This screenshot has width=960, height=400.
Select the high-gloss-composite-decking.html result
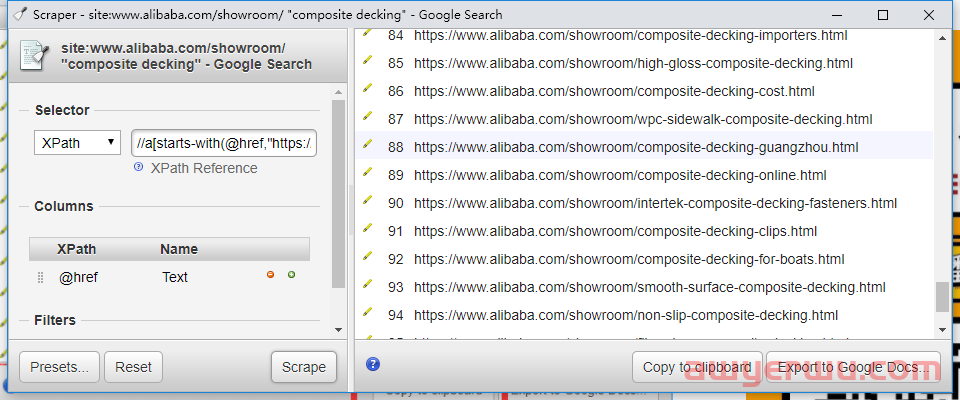point(633,63)
